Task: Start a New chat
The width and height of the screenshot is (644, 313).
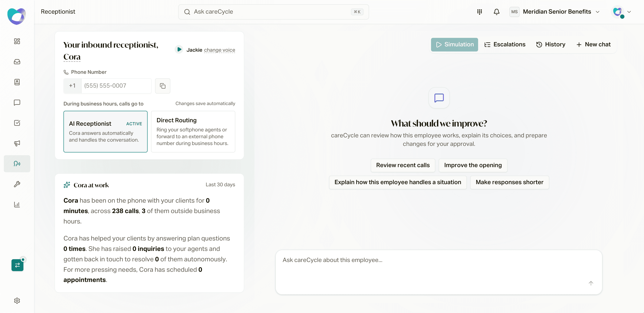Action: tap(594, 44)
